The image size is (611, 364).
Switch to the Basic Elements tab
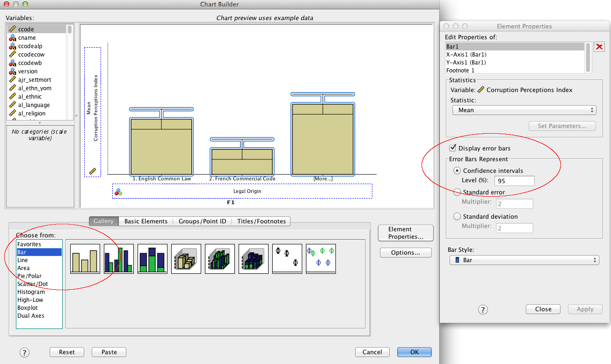point(145,221)
